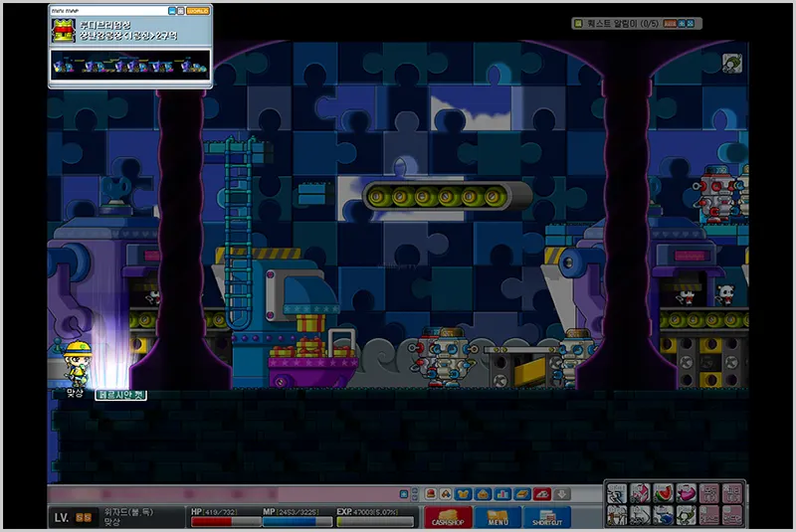Click the red hat icon in toolbar
This screenshot has width=796, height=532.
(x=431, y=494)
